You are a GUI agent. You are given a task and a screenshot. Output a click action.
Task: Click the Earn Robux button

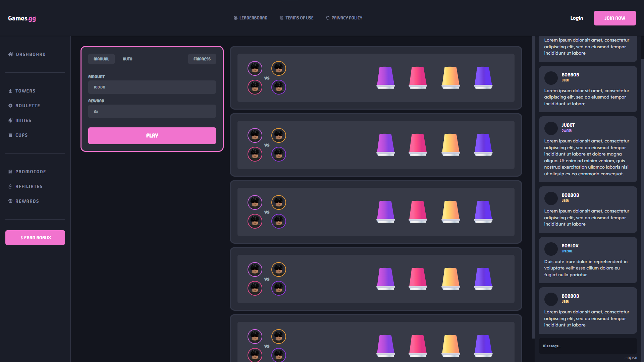coord(35,238)
